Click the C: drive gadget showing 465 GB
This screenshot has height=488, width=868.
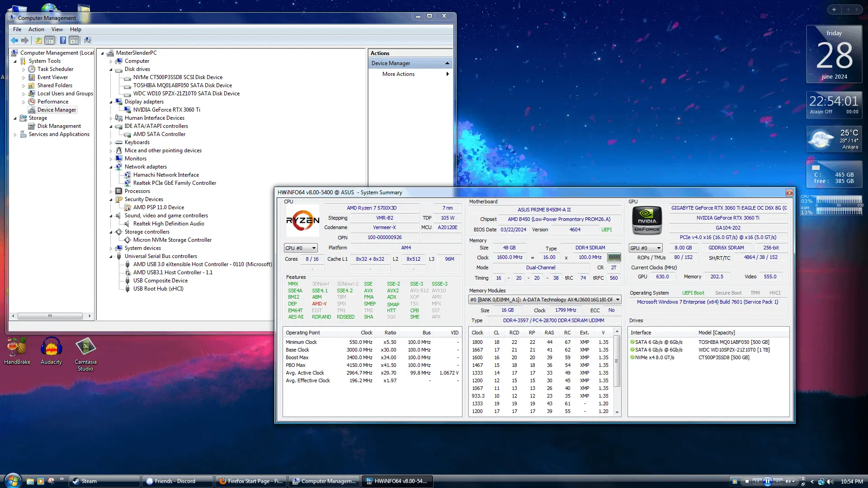pyautogui.click(x=834, y=174)
